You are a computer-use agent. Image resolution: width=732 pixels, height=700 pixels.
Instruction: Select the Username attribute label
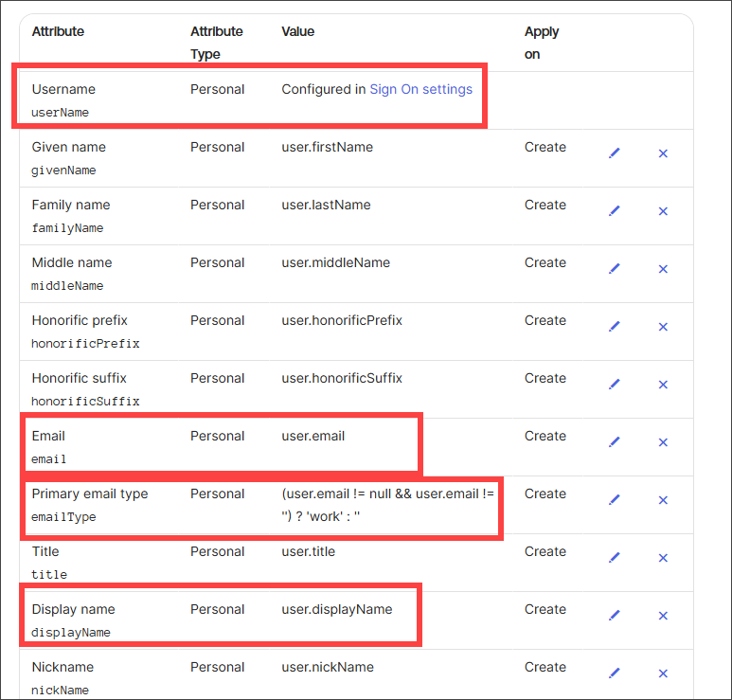[63, 89]
